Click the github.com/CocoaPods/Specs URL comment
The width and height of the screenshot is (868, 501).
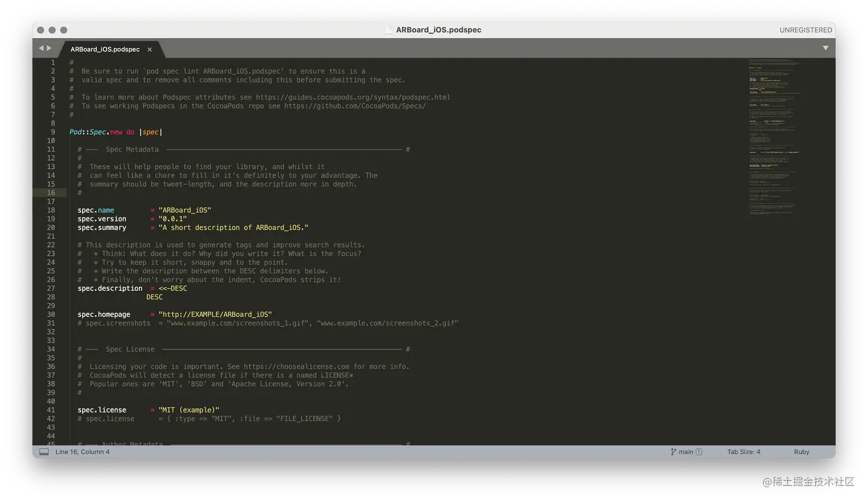tap(355, 106)
